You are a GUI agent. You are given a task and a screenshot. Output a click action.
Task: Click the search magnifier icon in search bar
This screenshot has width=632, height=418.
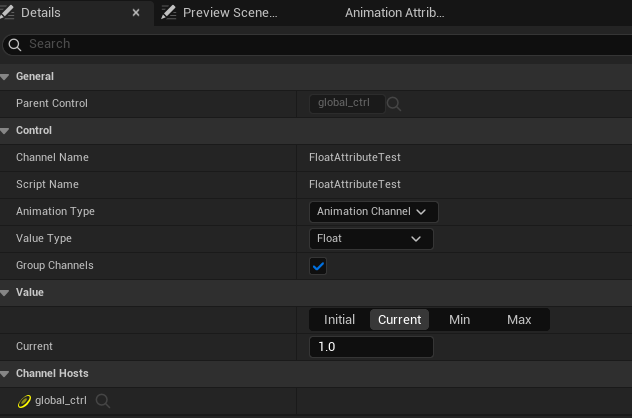click(x=15, y=44)
